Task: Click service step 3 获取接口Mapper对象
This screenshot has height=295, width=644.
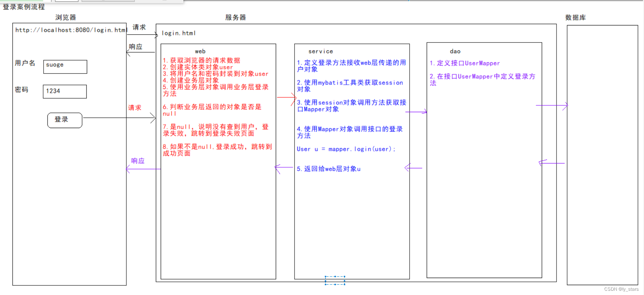Action: [352, 106]
